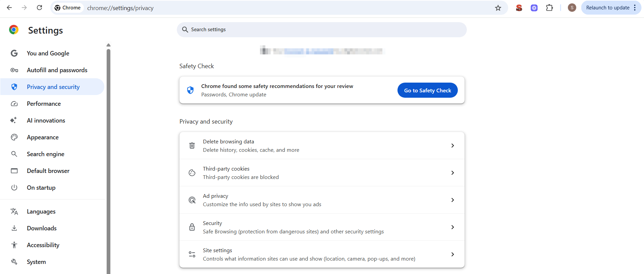Image resolution: width=644 pixels, height=274 pixels.
Task: Select Privacy and security menu item
Action: (52, 87)
